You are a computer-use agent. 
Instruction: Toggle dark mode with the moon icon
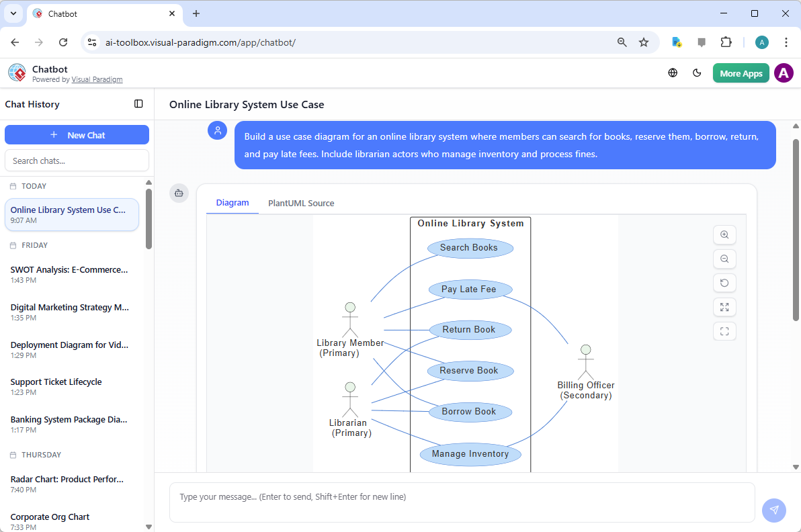tap(697, 73)
